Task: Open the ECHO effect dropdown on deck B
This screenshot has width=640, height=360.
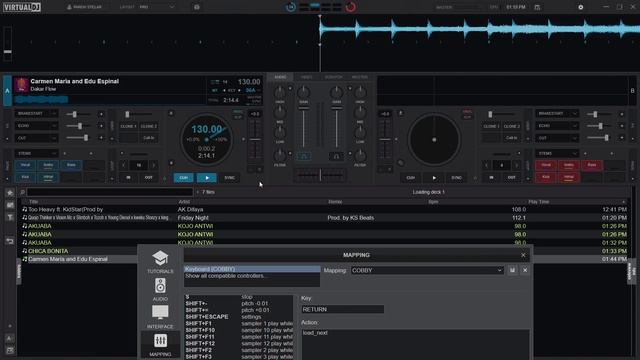Action: (x=557, y=126)
